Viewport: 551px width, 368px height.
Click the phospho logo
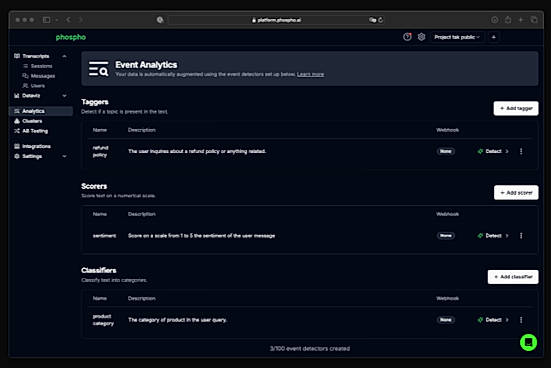71,37
